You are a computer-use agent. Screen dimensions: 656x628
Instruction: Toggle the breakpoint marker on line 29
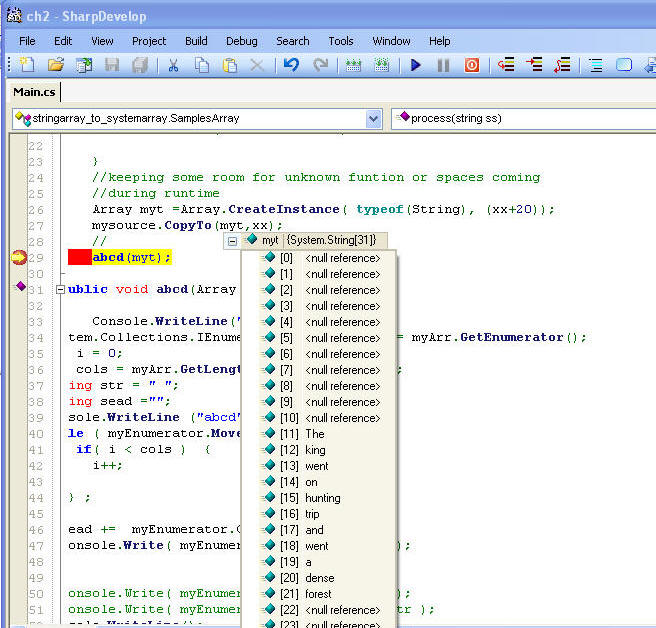tap(19, 257)
